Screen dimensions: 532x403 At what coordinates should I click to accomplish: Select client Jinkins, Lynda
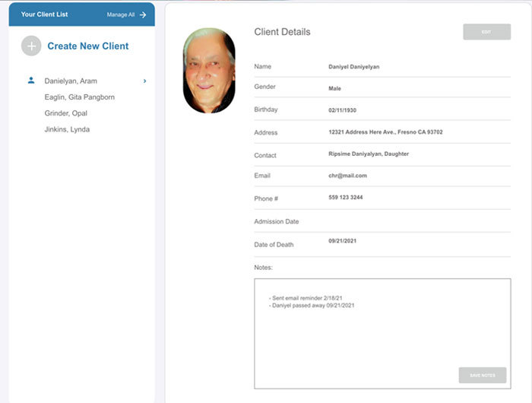(67, 129)
